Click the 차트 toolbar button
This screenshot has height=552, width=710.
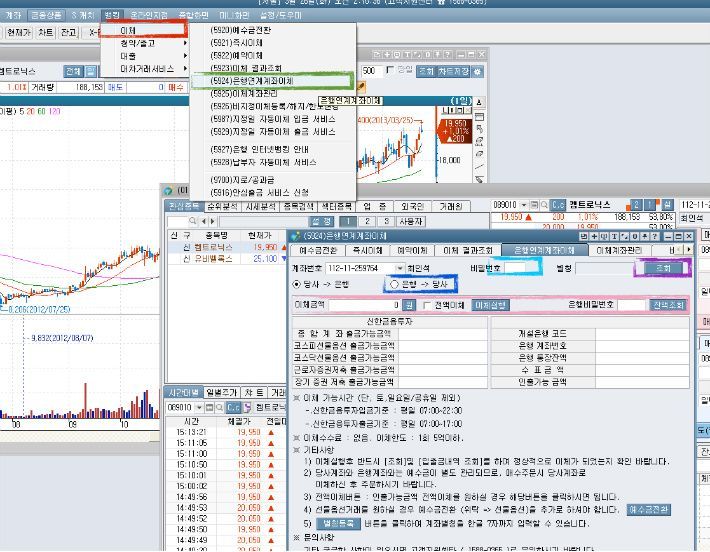45,33
